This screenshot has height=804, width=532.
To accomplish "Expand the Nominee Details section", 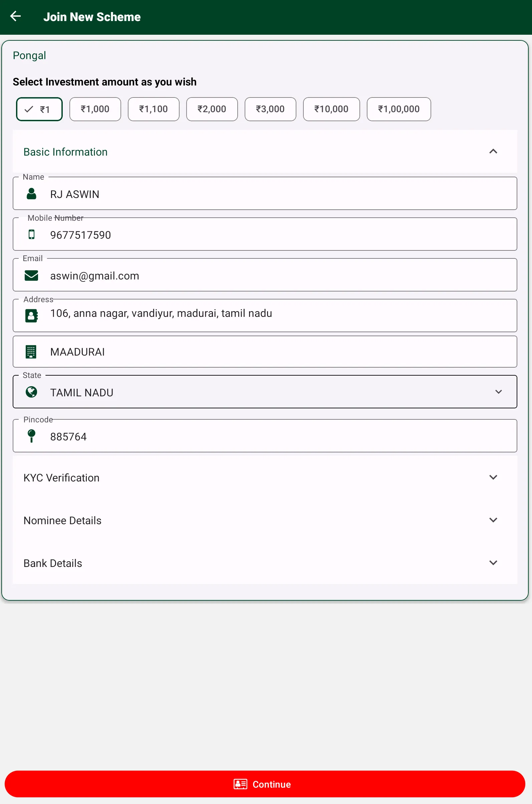I will click(265, 520).
